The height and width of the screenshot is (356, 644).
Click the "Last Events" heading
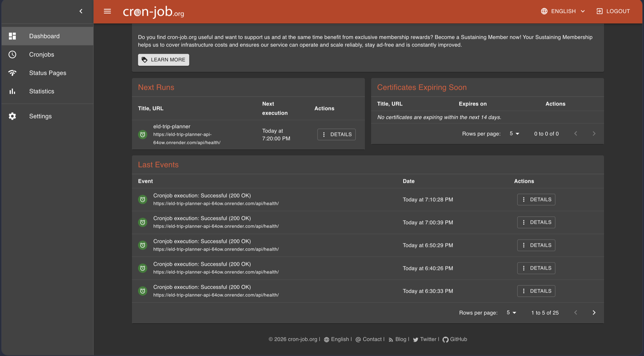158,165
